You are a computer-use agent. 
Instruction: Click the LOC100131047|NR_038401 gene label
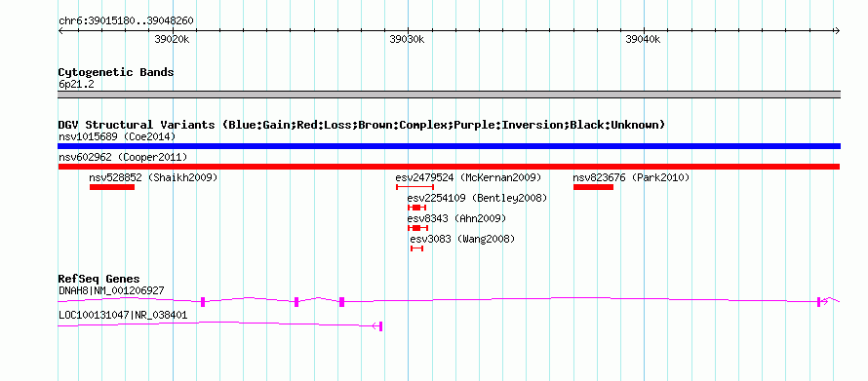click(x=123, y=315)
